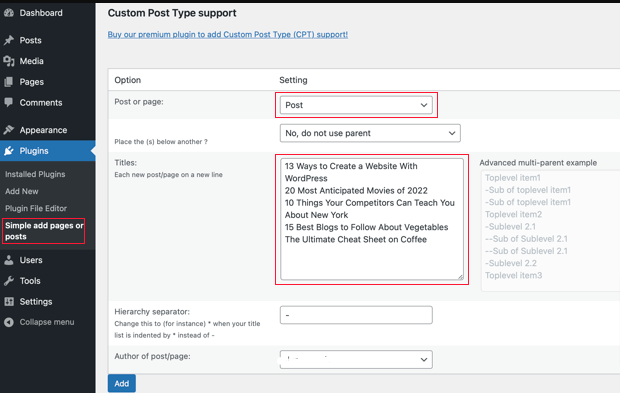This screenshot has width=620, height=393.
Task: Click '-Sublevel 2.2' in example box
Action: tap(511, 263)
